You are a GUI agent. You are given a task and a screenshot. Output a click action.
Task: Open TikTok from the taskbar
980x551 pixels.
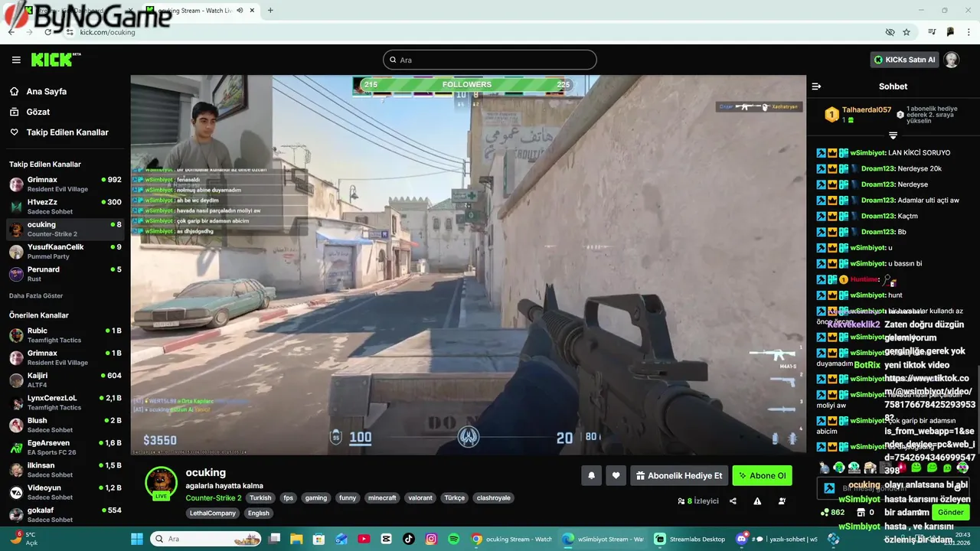pos(409,539)
